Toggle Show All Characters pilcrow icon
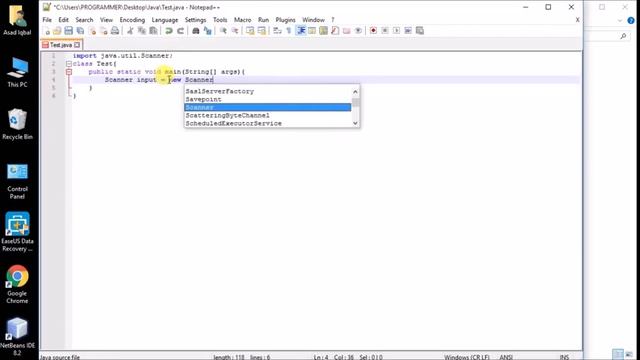Screen dimensions: 640x360 289,31
